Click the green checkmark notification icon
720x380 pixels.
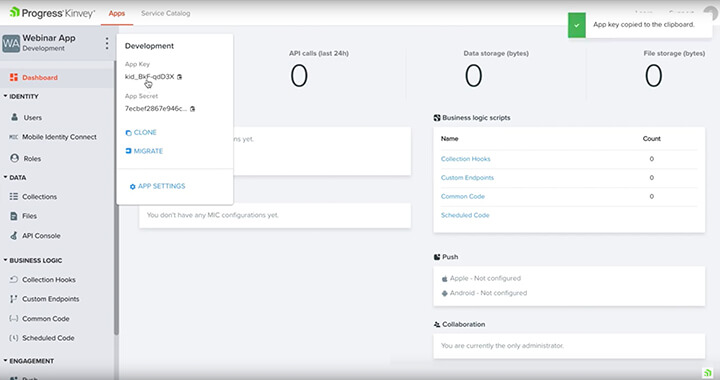tap(577, 25)
